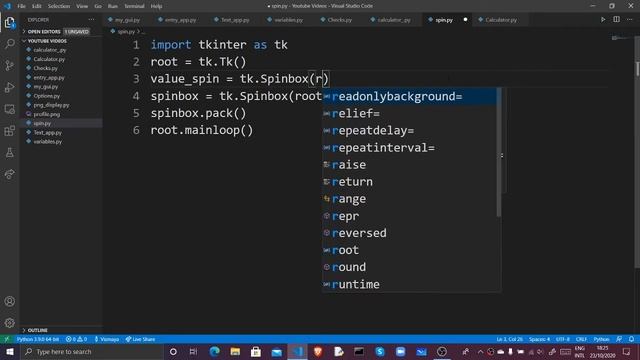Open the Accounts menu icon
640x360 pixels.
[x=10, y=301]
